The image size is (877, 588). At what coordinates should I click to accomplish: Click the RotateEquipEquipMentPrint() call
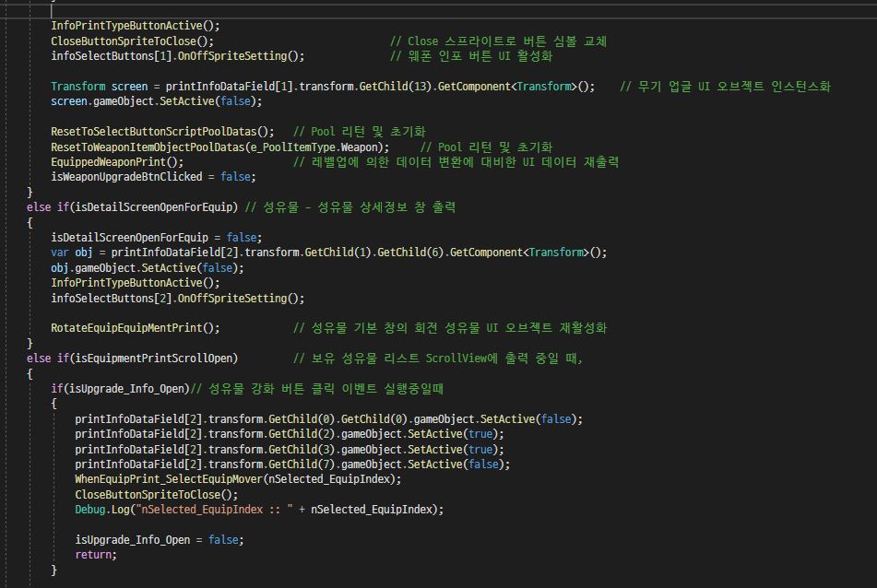click(136, 328)
